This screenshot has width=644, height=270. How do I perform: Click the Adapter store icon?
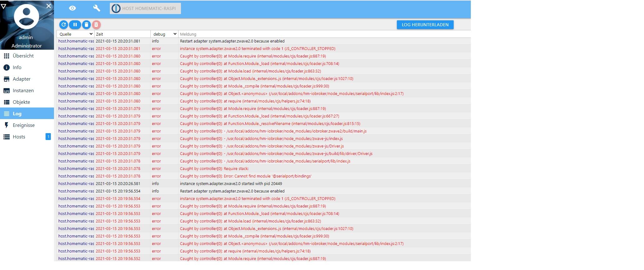point(7,79)
